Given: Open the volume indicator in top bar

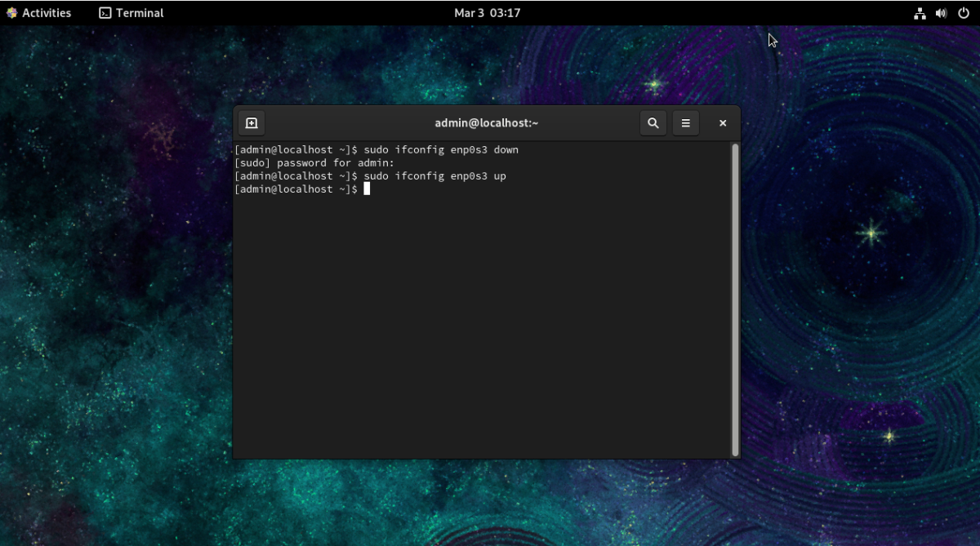Looking at the screenshot, I should pyautogui.click(x=941, y=13).
